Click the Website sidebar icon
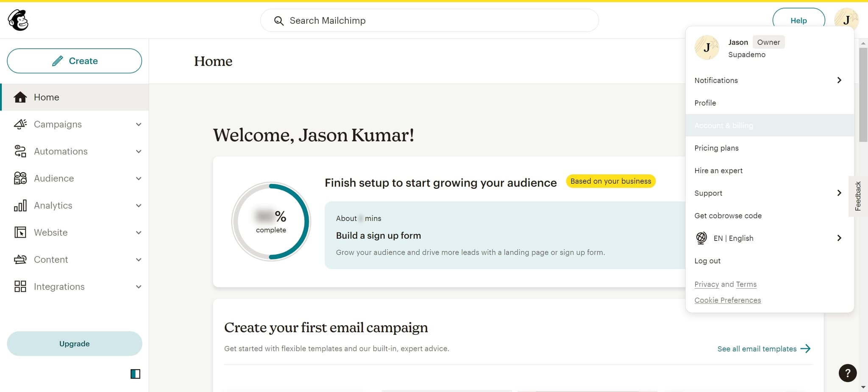 pyautogui.click(x=20, y=232)
